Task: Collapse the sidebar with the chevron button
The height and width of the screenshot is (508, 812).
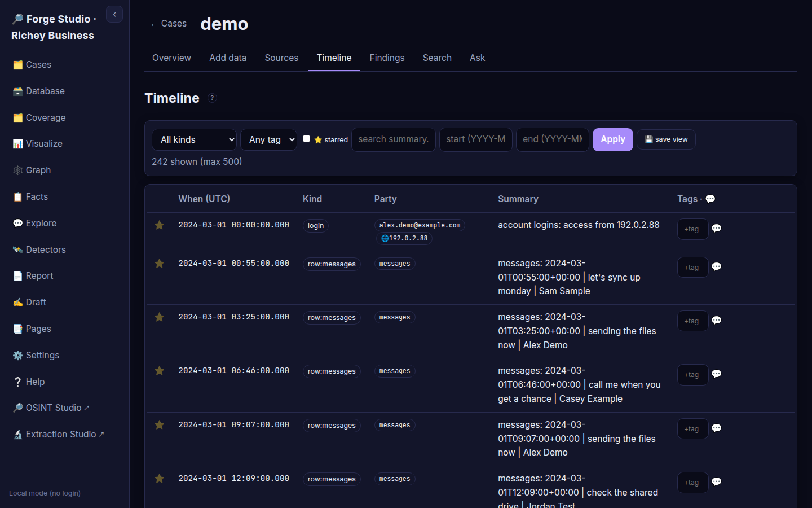Action: tap(114, 15)
